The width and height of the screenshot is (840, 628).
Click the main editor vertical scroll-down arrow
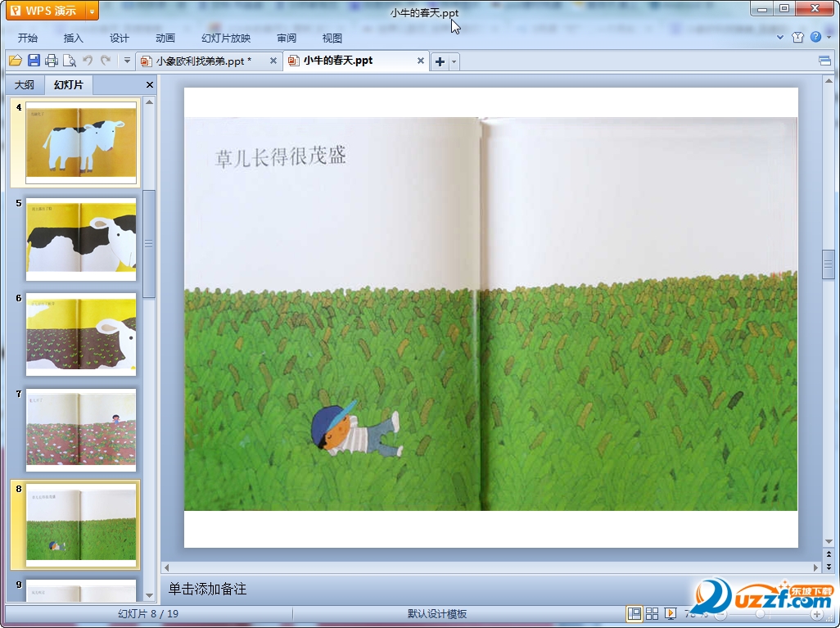(x=829, y=541)
